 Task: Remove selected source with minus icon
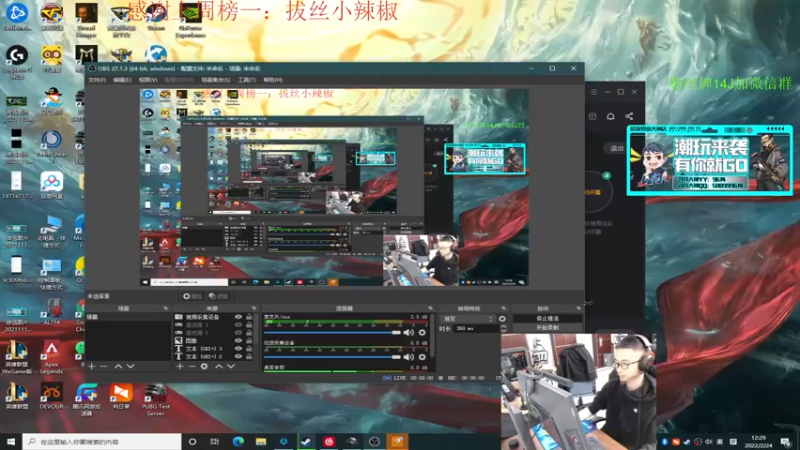click(x=192, y=366)
